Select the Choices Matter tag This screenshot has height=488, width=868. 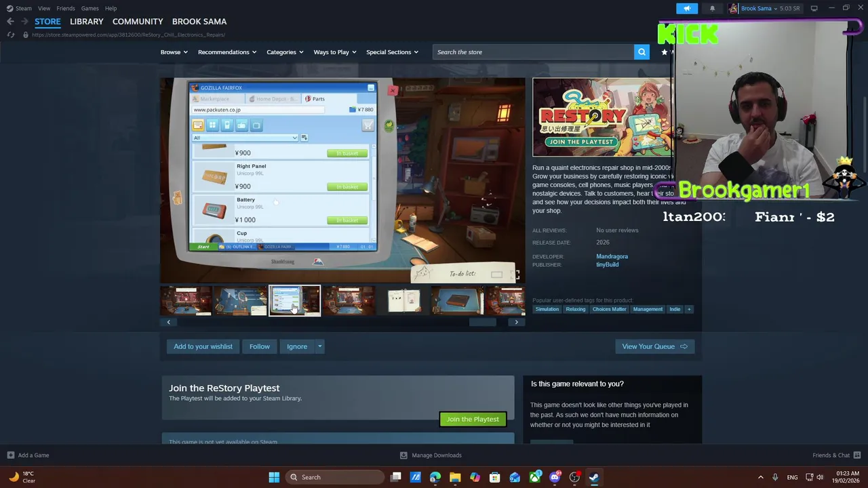(610, 309)
